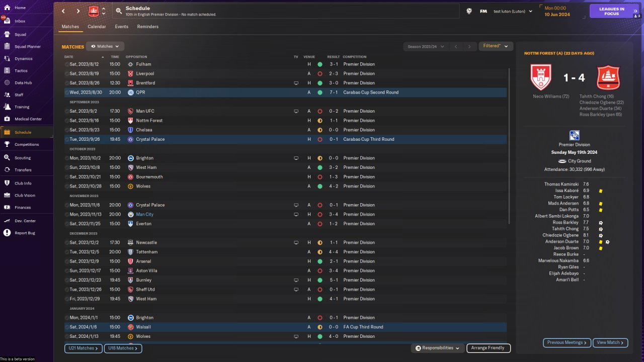The width and height of the screenshot is (644, 362).
Task: Click the TV icon on Brentford row
Action: tap(296, 83)
